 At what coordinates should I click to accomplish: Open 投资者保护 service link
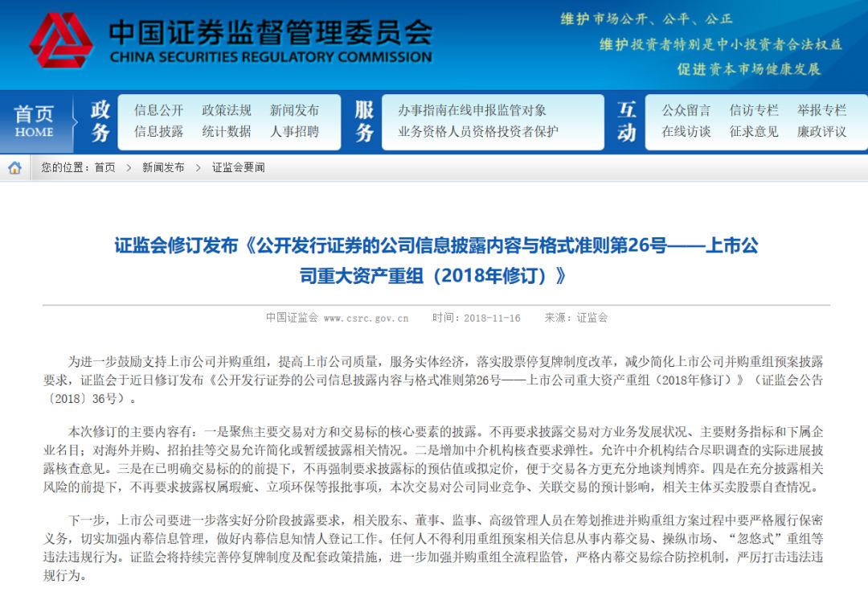527,131
